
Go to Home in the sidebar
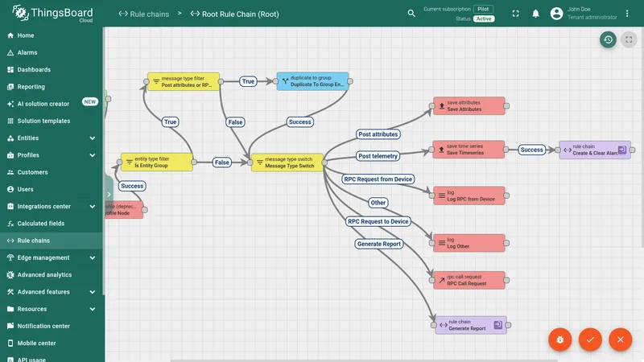pyautogui.click(x=52, y=35)
